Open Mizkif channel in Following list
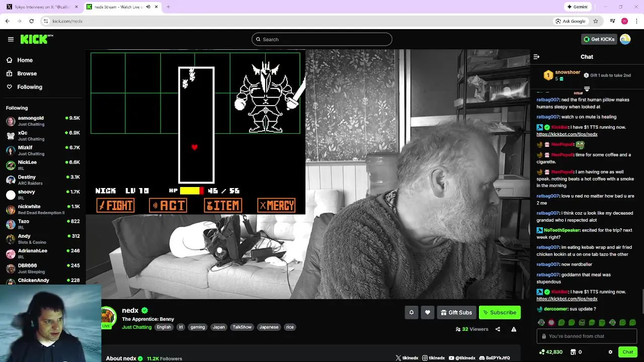 coord(43,150)
